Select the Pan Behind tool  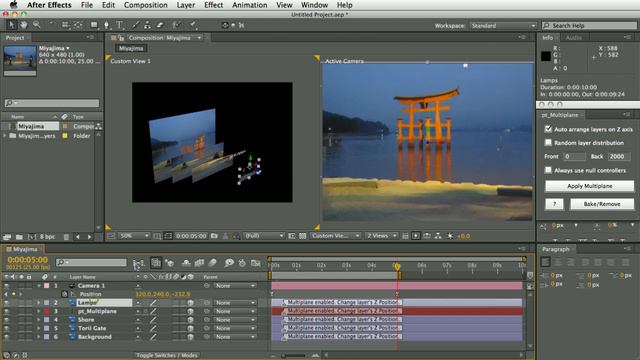tap(78, 25)
